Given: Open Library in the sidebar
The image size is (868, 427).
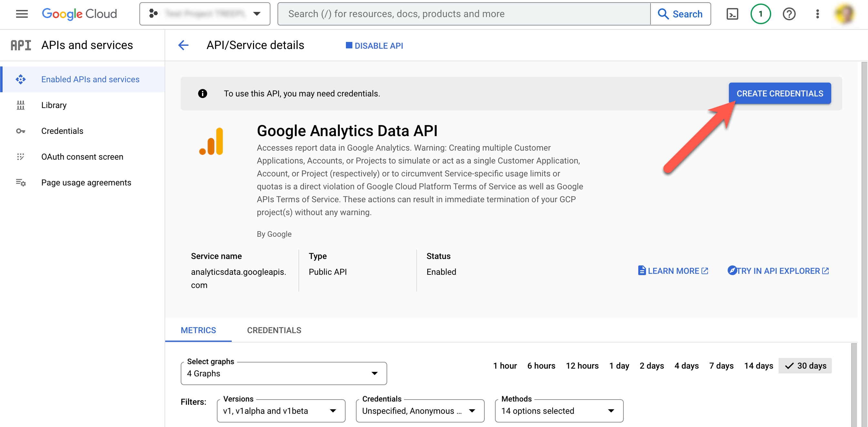Looking at the screenshot, I should point(83,105).
